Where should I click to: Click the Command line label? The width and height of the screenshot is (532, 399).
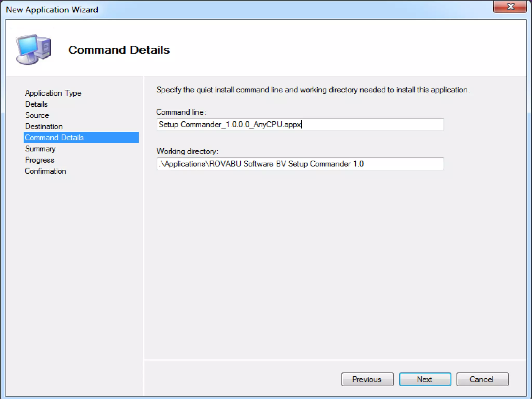[181, 112]
